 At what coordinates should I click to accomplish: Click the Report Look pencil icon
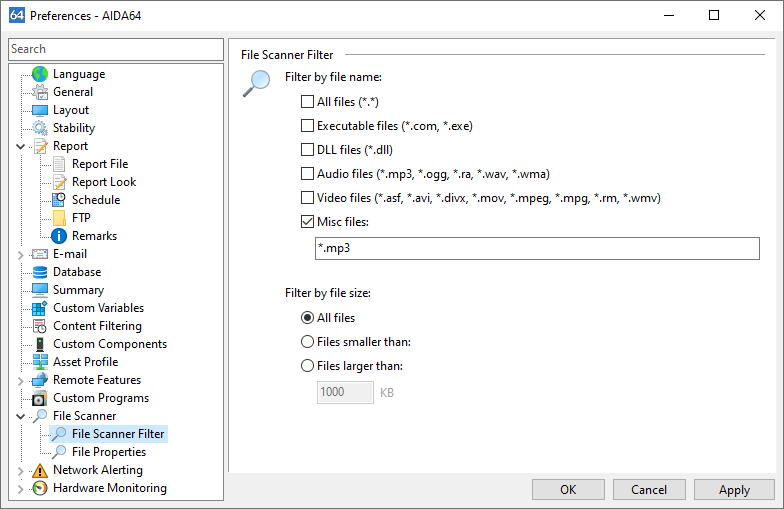(x=59, y=182)
